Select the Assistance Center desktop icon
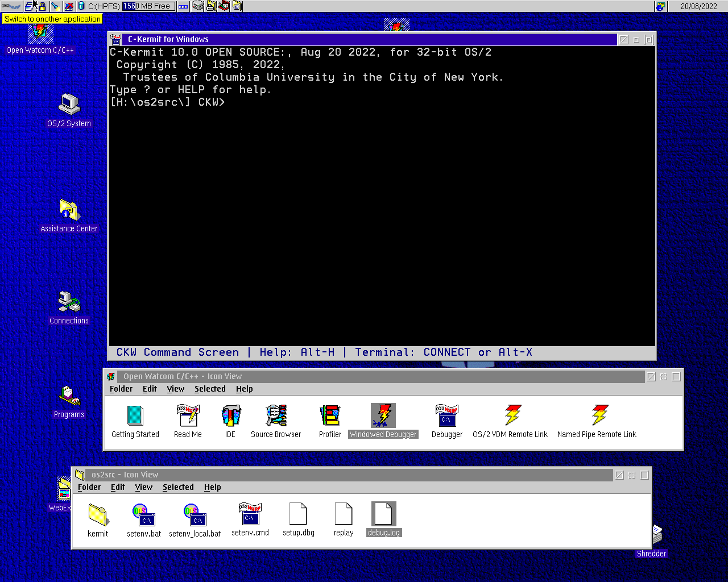 [69, 215]
